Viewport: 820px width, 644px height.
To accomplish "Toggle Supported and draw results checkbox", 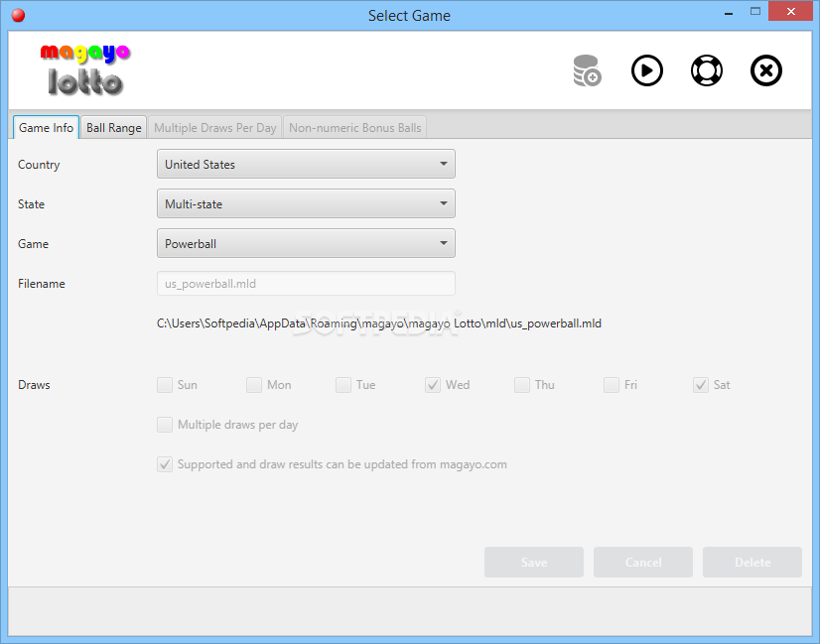I will (165, 464).
